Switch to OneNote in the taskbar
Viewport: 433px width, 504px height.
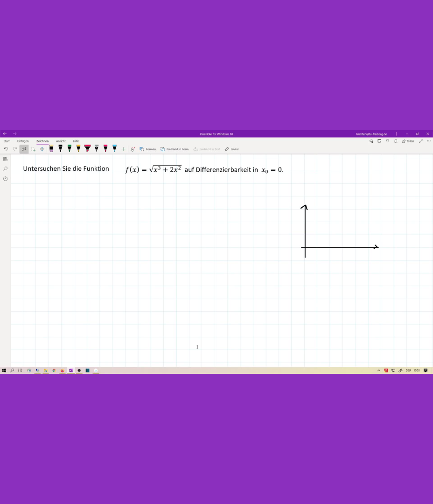71,370
